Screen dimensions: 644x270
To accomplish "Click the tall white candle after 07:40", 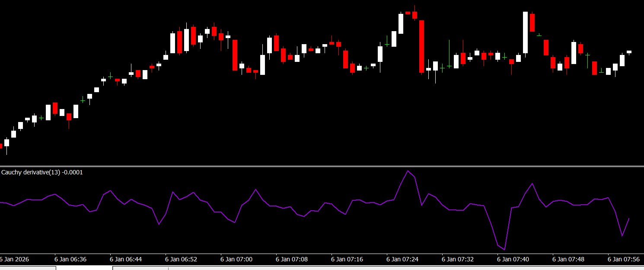I will 525,32.
